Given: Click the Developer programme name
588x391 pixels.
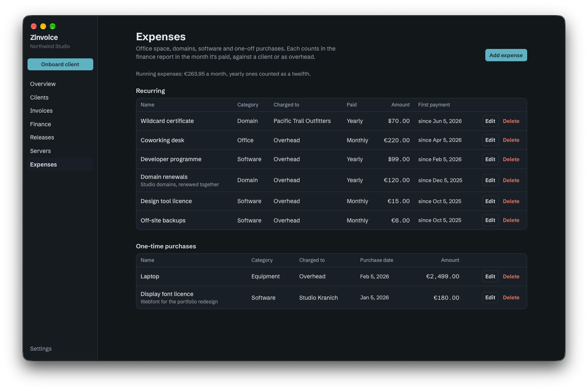Looking at the screenshot, I should [171, 159].
